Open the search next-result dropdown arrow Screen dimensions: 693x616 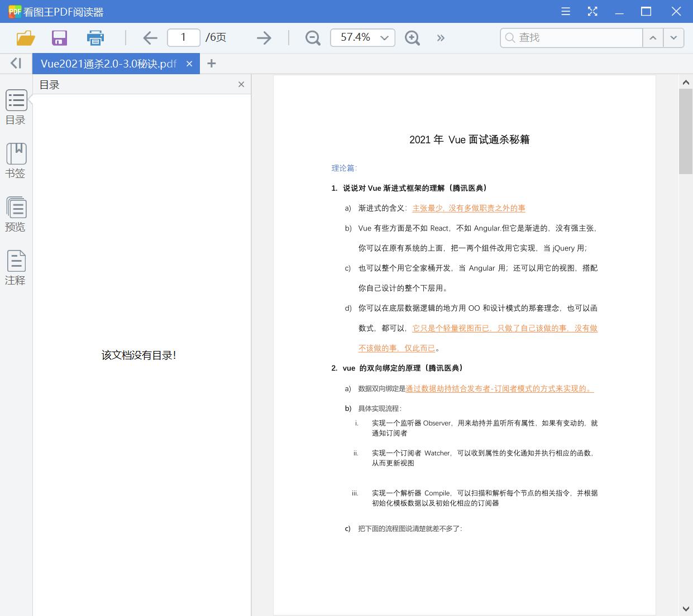(673, 38)
